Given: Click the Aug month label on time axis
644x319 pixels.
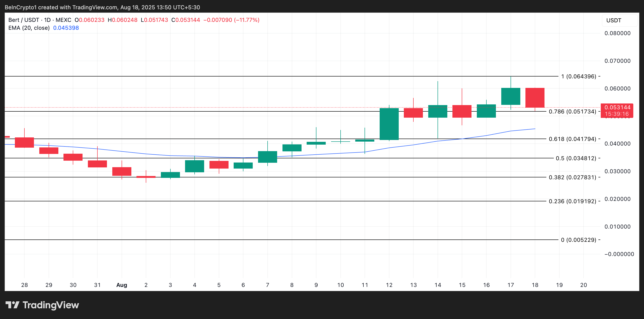Looking at the screenshot, I should (122, 285).
